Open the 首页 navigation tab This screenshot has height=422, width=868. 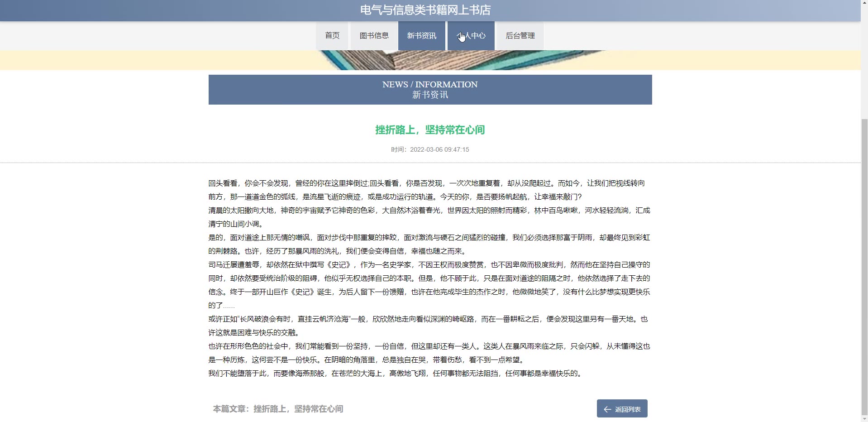332,35
